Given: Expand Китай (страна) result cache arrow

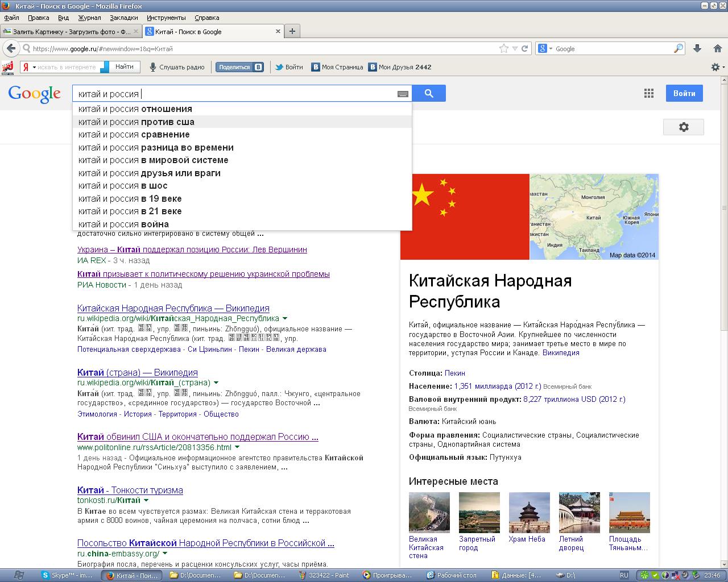Looking at the screenshot, I should [x=216, y=383].
